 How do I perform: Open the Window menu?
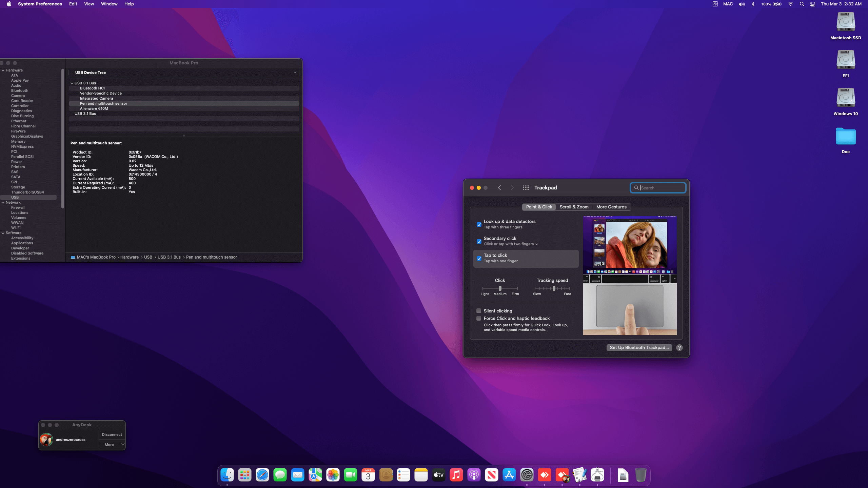[x=109, y=4]
